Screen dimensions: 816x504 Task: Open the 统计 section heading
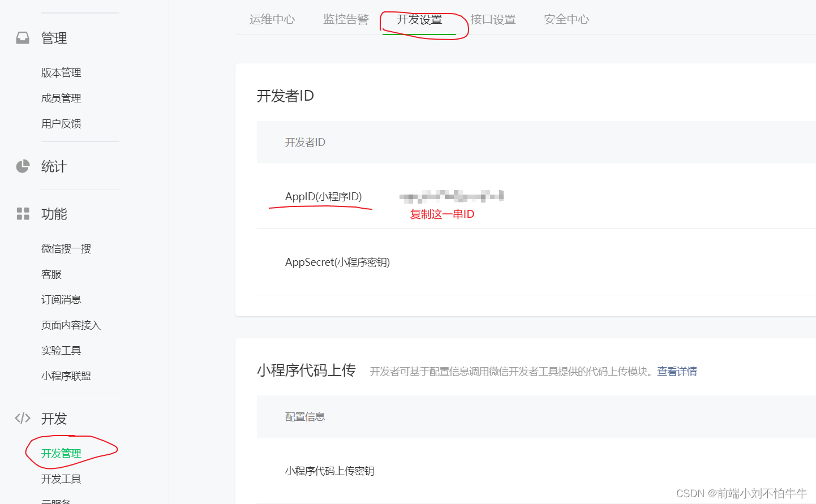pyautogui.click(x=54, y=166)
